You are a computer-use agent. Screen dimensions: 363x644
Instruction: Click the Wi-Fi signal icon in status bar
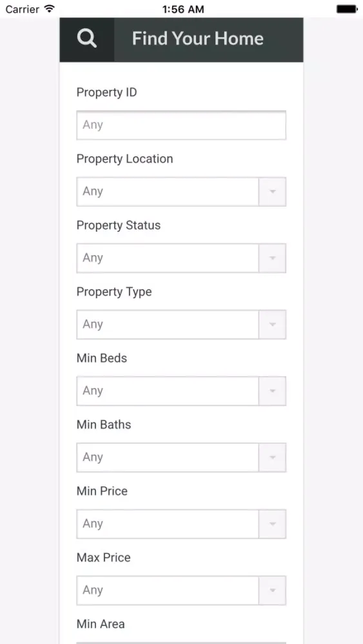pyautogui.click(x=50, y=8)
